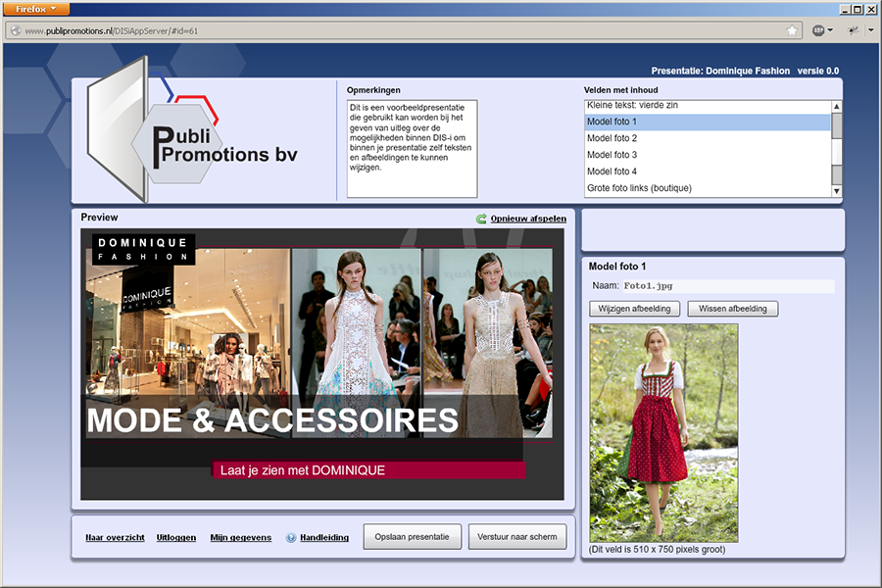
Task: Click the Publi Promotions bv logo
Action: [x=192, y=129]
